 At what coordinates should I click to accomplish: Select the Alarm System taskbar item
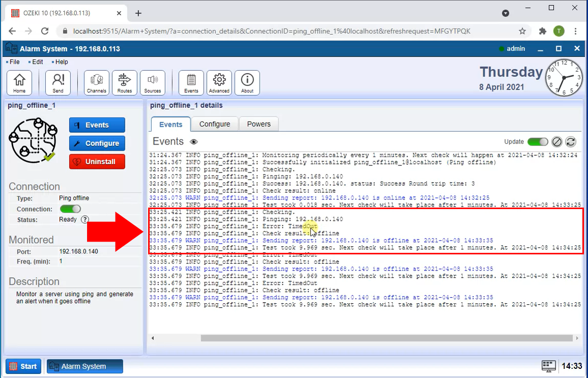(85, 366)
